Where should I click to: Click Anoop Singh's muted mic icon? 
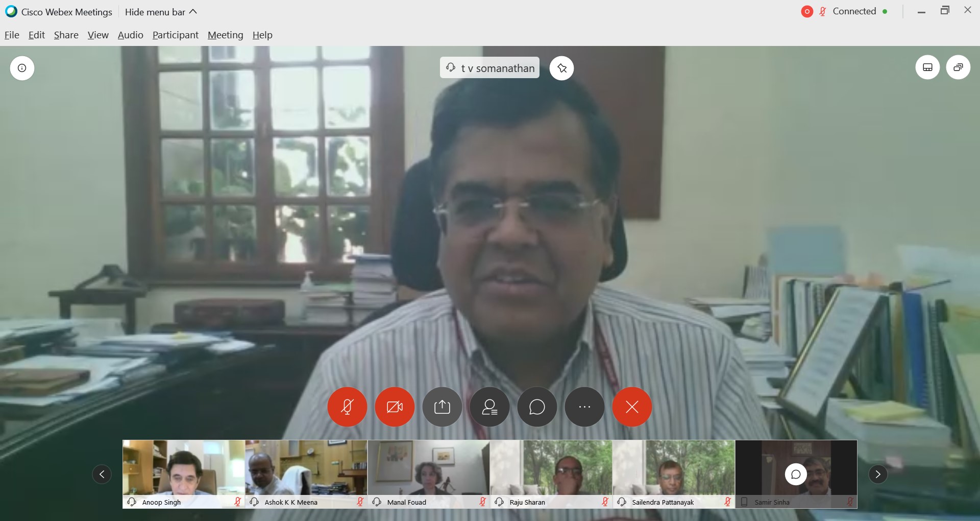coord(237,502)
